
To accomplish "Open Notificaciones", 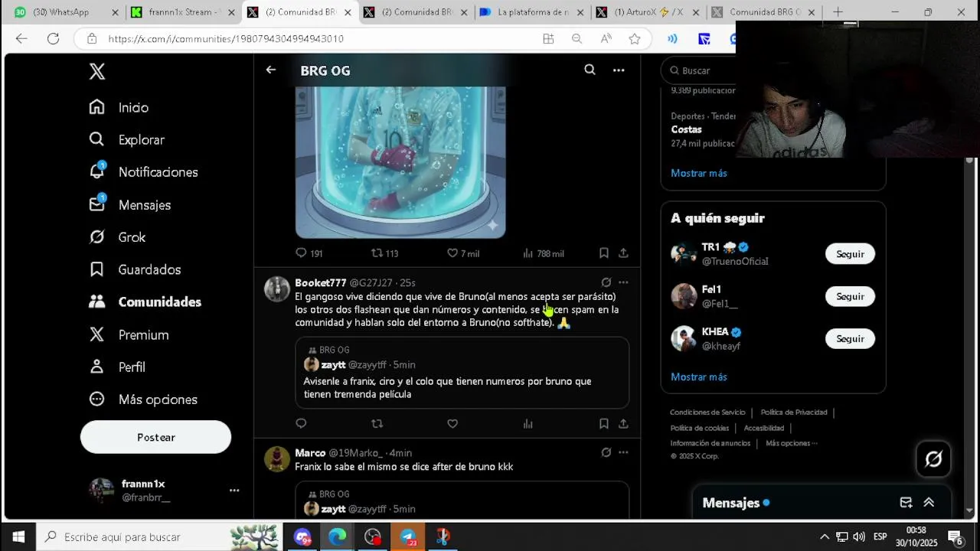I will click(x=143, y=172).
